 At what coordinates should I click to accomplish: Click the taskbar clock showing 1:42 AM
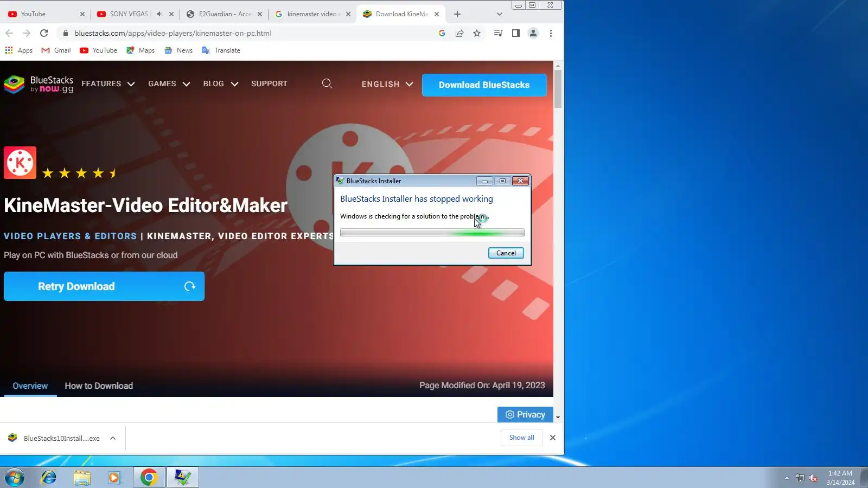point(840,478)
